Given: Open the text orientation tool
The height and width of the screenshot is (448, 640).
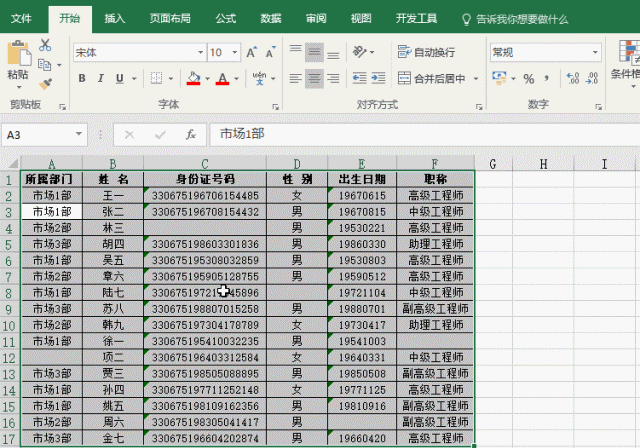Looking at the screenshot, I should click(x=360, y=52).
